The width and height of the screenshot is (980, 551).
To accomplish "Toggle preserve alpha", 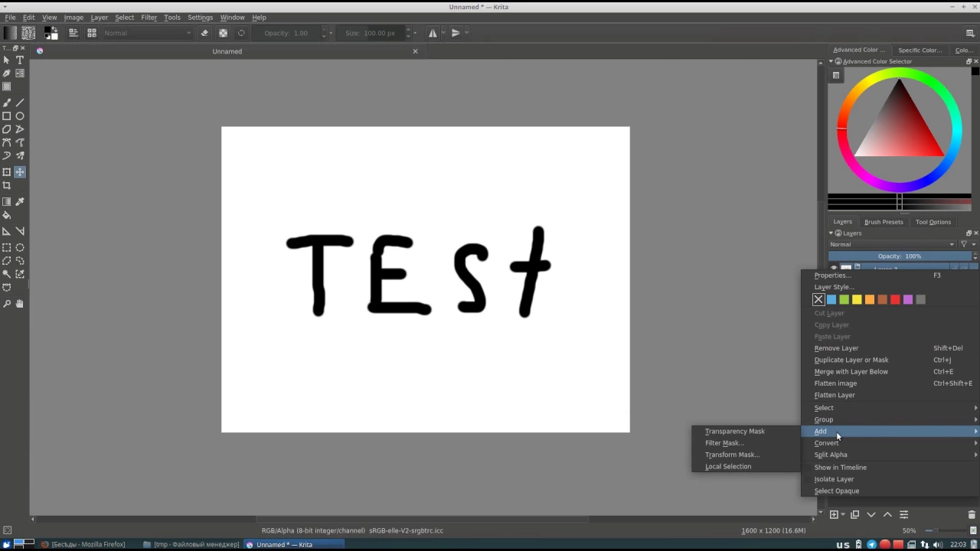I will (x=223, y=33).
